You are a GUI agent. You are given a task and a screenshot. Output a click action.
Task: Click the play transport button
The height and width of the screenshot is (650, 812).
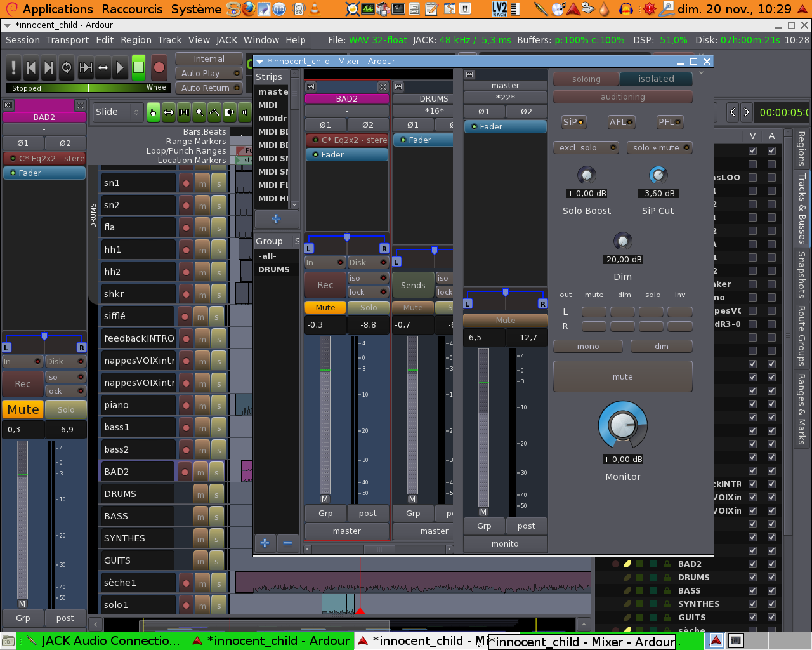point(120,68)
